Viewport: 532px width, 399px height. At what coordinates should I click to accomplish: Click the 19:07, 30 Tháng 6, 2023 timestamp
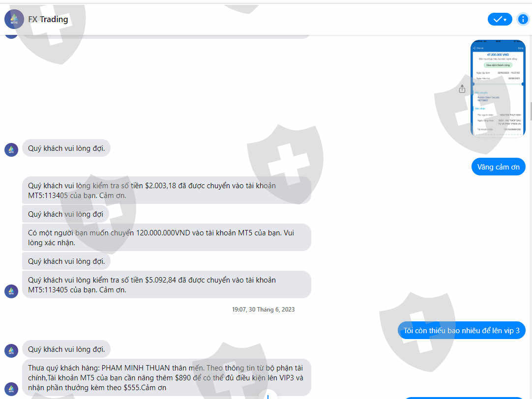click(x=263, y=310)
